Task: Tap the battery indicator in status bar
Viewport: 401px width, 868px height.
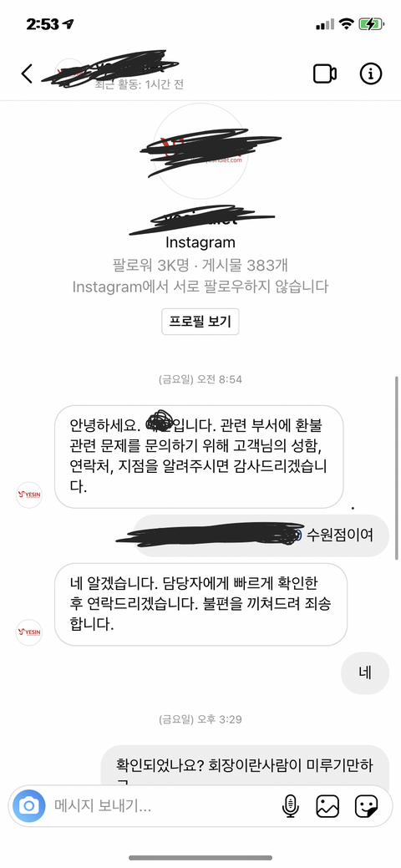Action: pos(370,24)
